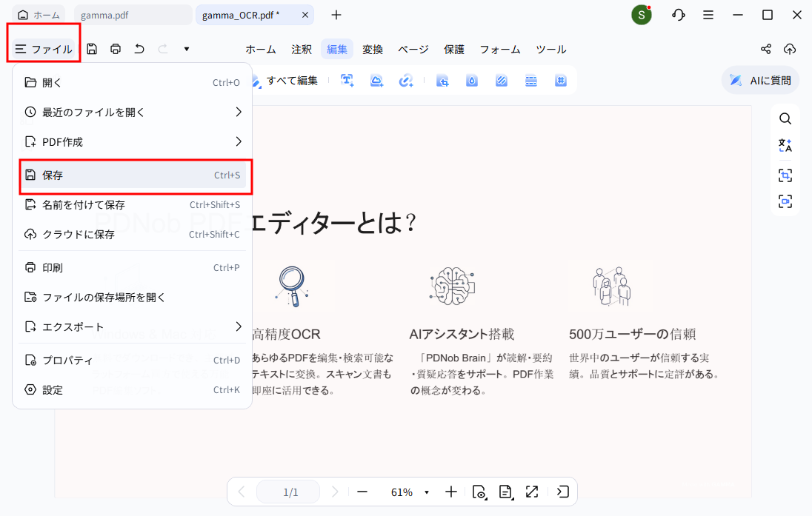This screenshot has height=516, width=812.
Task: Open the Bates Numbering tool
Action: [x=561, y=80]
